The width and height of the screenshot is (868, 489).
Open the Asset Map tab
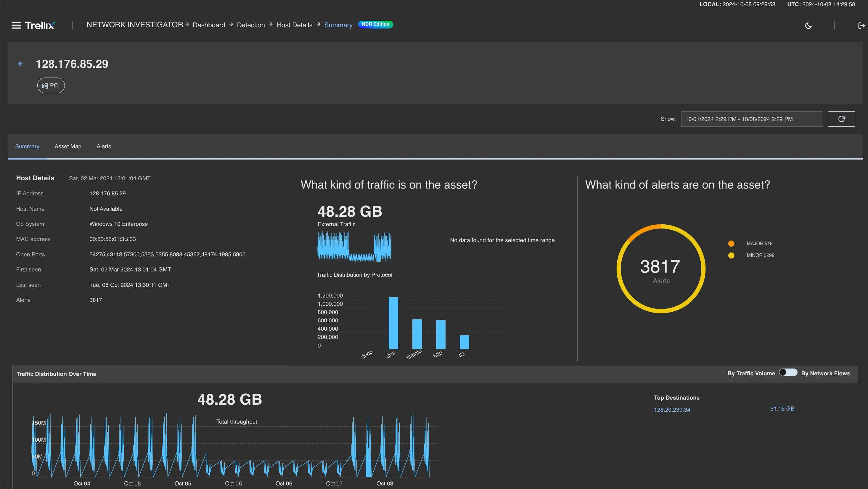click(x=68, y=146)
